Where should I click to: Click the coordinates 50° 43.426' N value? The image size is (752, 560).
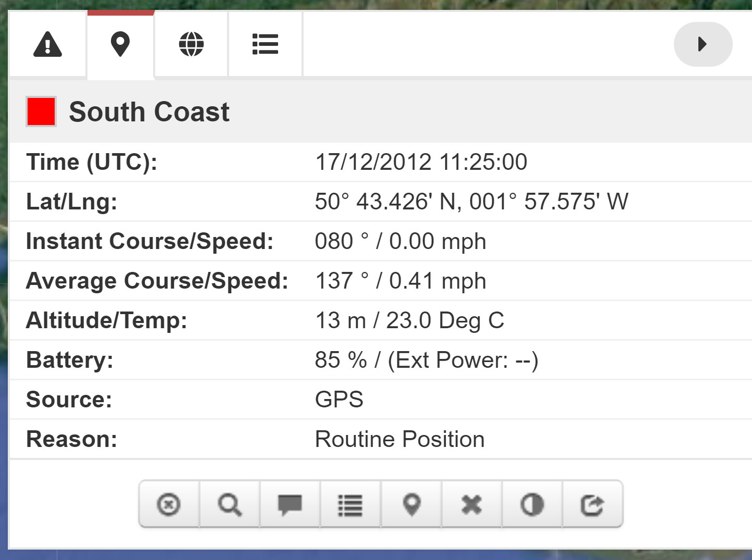(471, 202)
